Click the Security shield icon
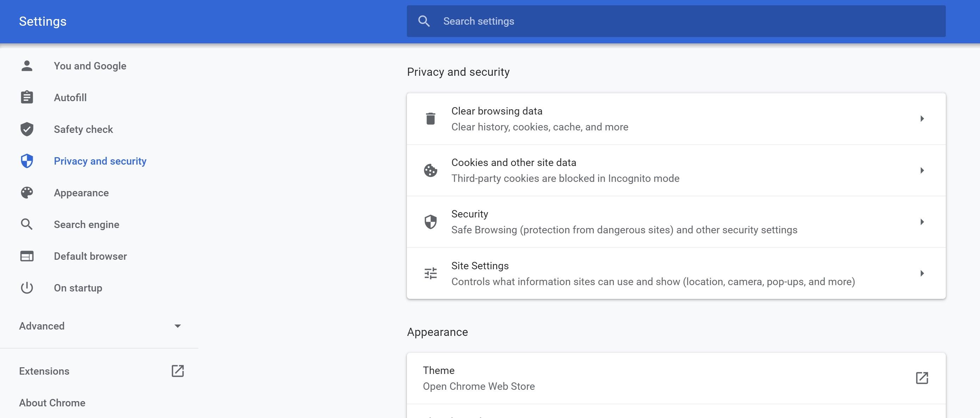 coord(430,222)
